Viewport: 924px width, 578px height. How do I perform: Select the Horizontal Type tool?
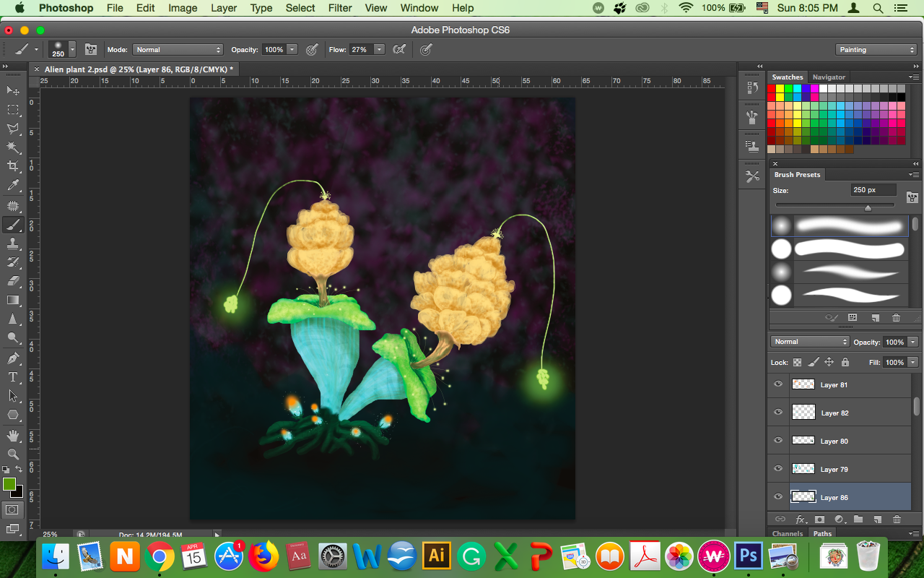coord(13,376)
